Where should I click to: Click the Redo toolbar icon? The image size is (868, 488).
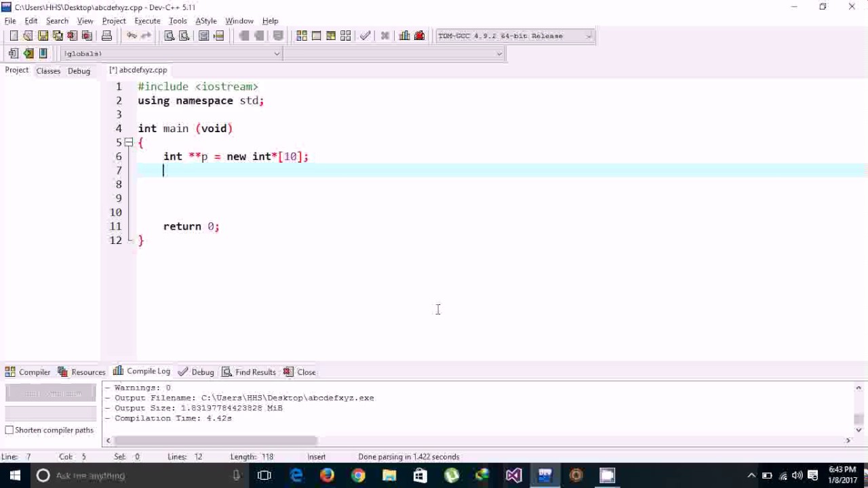tap(146, 36)
